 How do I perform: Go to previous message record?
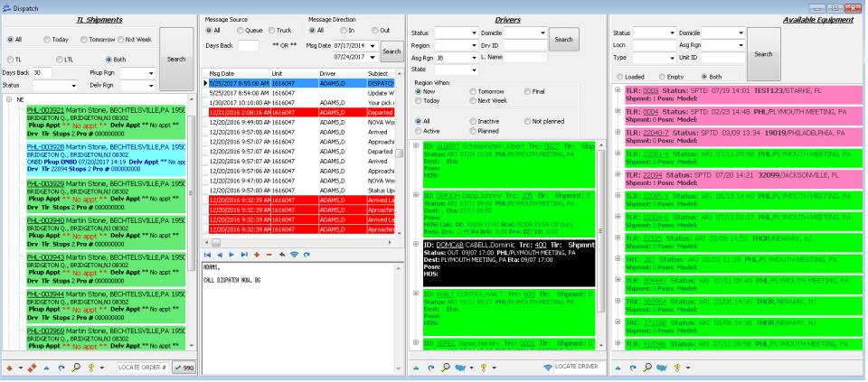pos(220,255)
